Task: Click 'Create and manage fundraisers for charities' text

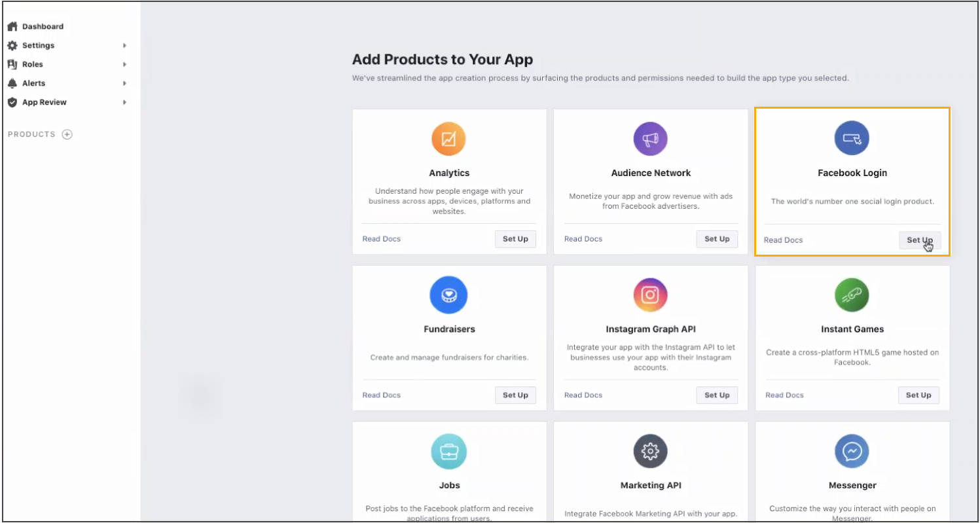Action: tap(449, 357)
